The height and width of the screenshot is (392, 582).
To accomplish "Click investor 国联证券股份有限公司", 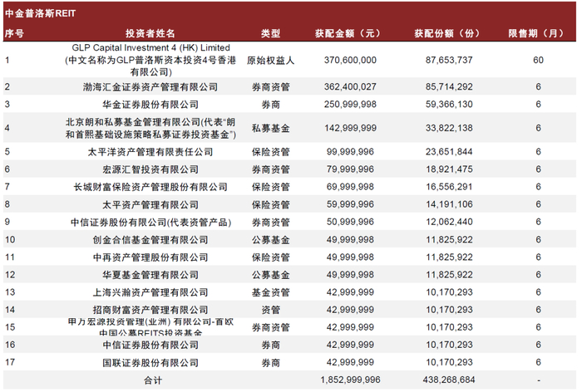I will pos(150,363).
